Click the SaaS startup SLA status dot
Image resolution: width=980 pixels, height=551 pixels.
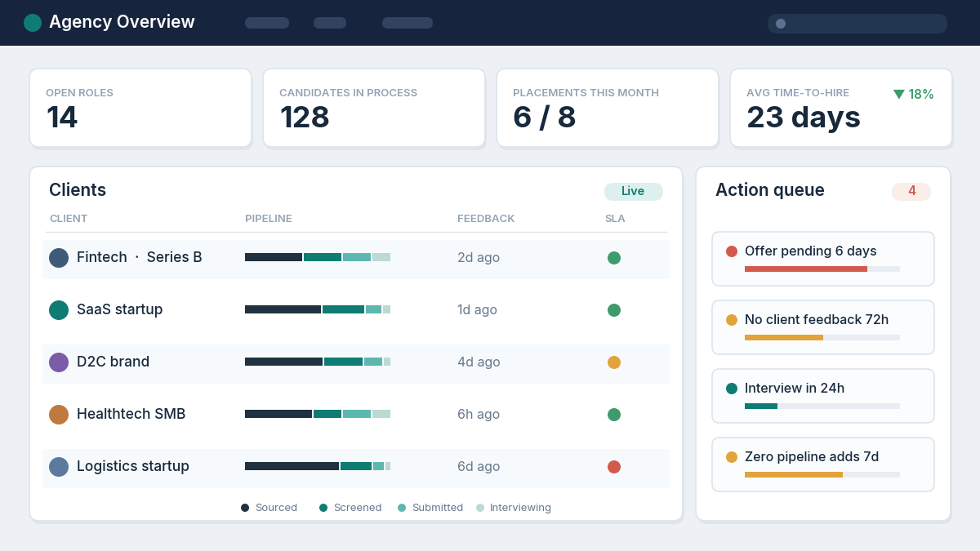tap(614, 310)
